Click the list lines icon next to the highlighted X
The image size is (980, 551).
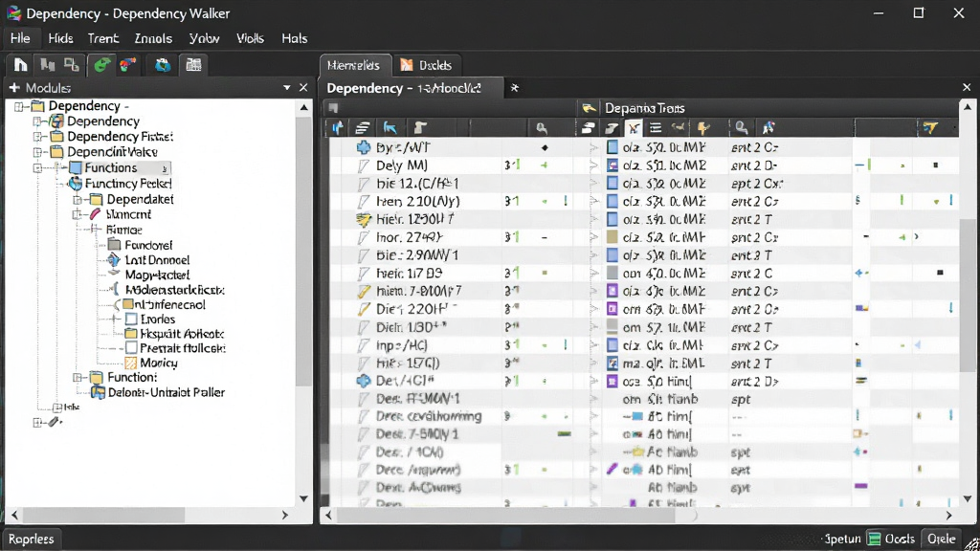tap(656, 128)
